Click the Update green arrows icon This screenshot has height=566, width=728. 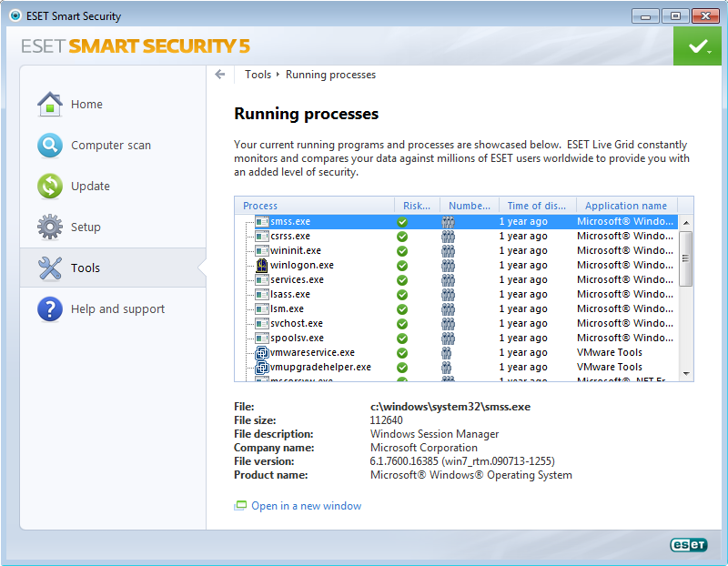[x=50, y=187]
